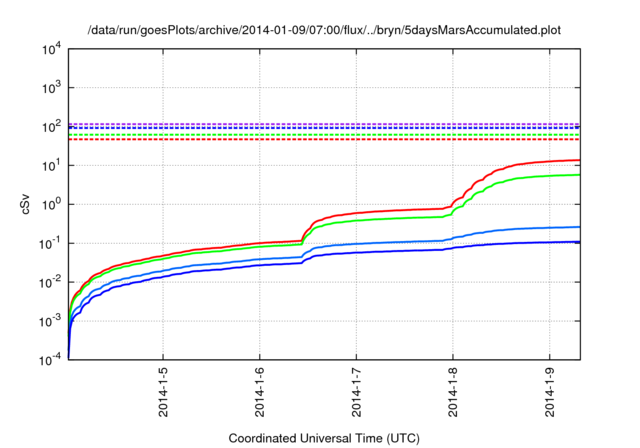Viewport: 640px width, 448px height.
Task: Click the 10^4 y-axis tick label
Action: point(51,49)
